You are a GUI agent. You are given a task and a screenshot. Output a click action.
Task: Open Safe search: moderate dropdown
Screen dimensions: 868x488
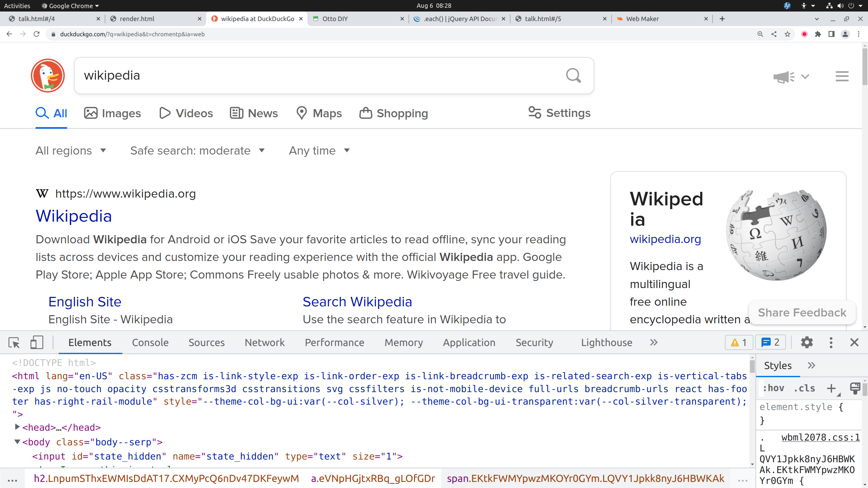[197, 150]
